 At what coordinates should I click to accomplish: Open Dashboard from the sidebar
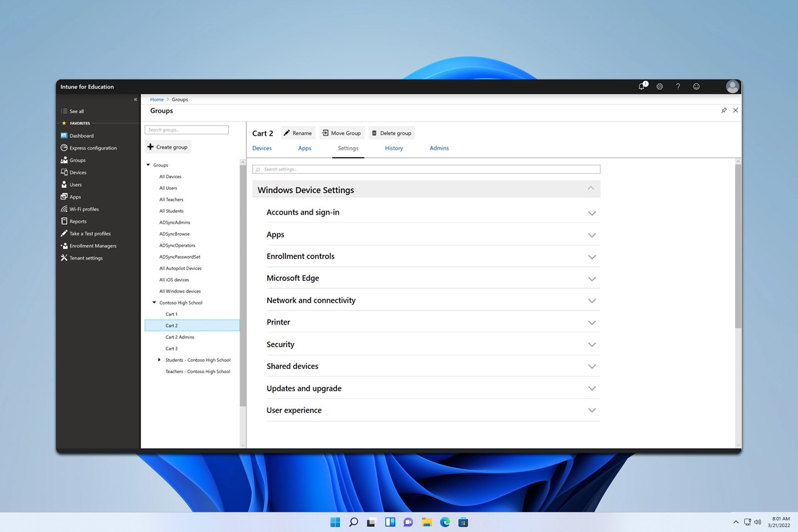tap(81, 135)
